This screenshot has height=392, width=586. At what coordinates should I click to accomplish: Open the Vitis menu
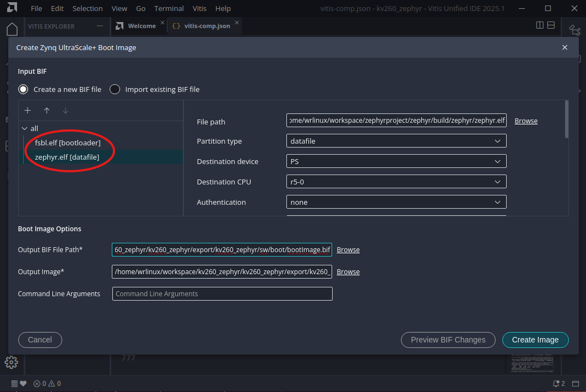pyautogui.click(x=199, y=9)
